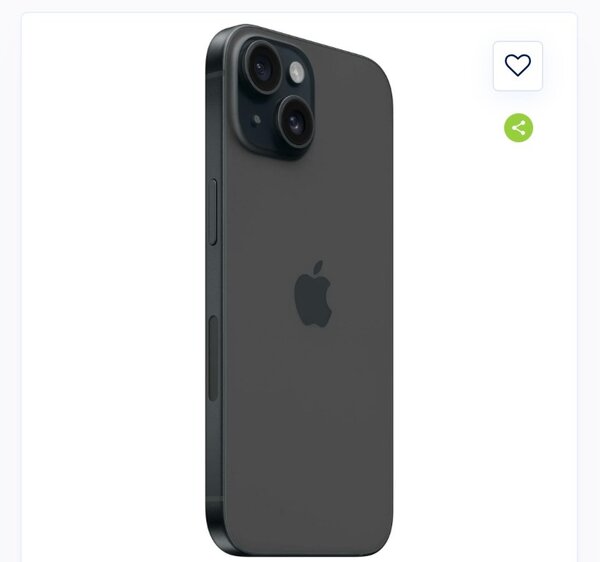This screenshot has height=562, width=600.
Task: Click the lower camera lens on the phone
Action: click(296, 122)
